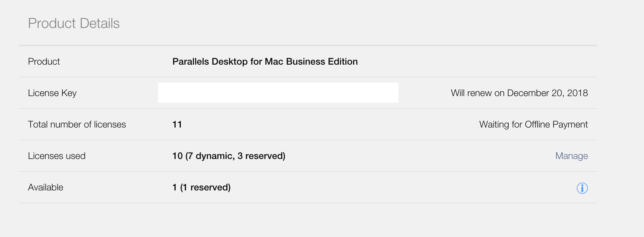Click the word dynamic in licenses used

tap(215, 156)
